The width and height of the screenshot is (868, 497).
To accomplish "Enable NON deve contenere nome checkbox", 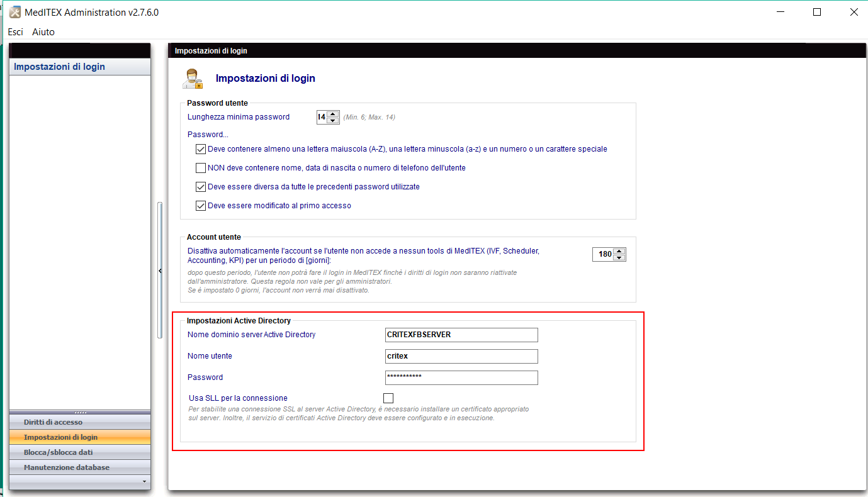I will click(201, 168).
